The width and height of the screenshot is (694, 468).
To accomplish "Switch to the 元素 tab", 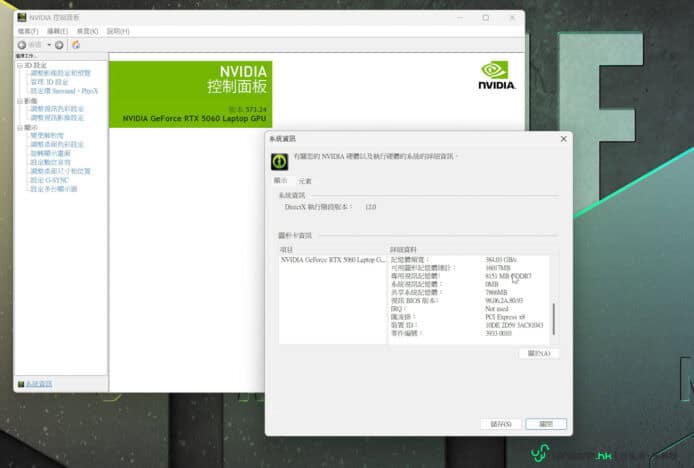I will coord(305,181).
